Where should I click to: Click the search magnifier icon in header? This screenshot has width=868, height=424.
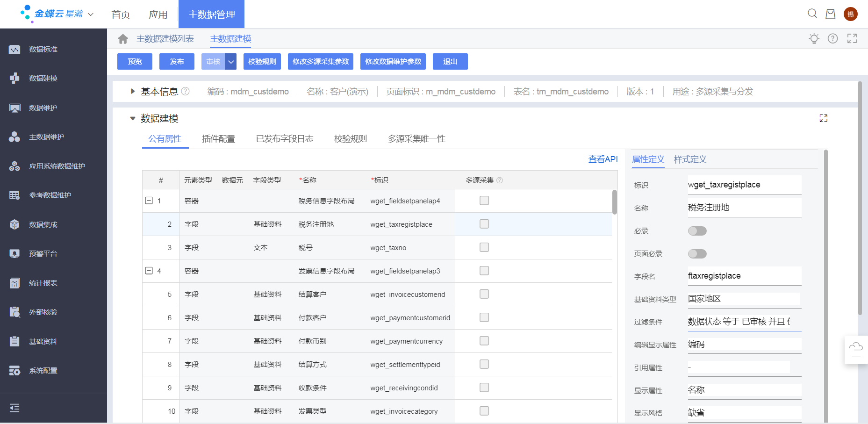pyautogui.click(x=812, y=14)
